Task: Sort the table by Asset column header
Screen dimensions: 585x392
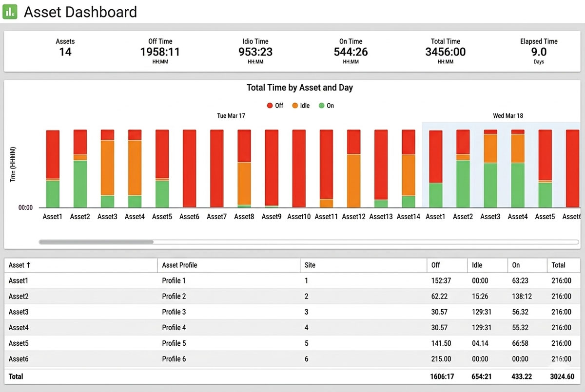Action: (x=19, y=265)
